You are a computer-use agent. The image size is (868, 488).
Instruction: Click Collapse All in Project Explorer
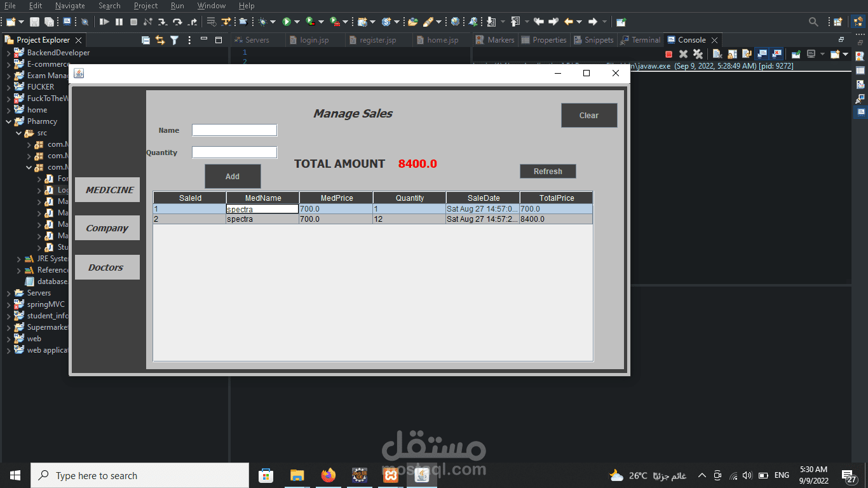pyautogui.click(x=146, y=40)
